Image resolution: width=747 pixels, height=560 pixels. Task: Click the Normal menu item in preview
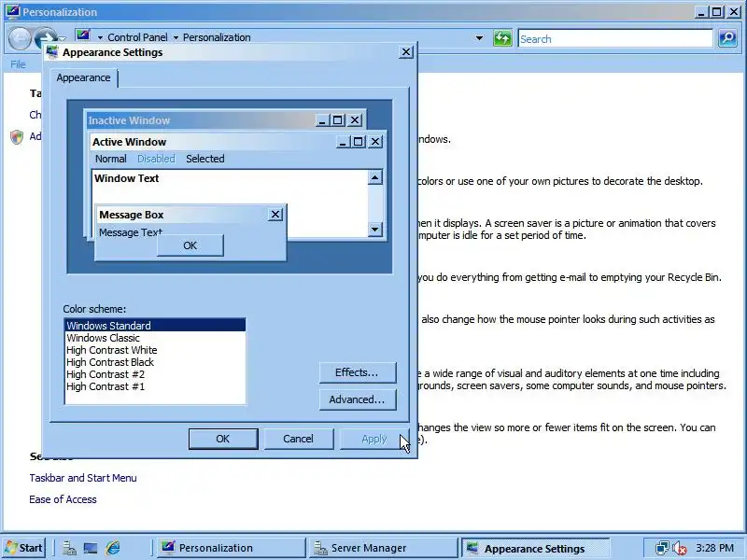tap(110, 159)
